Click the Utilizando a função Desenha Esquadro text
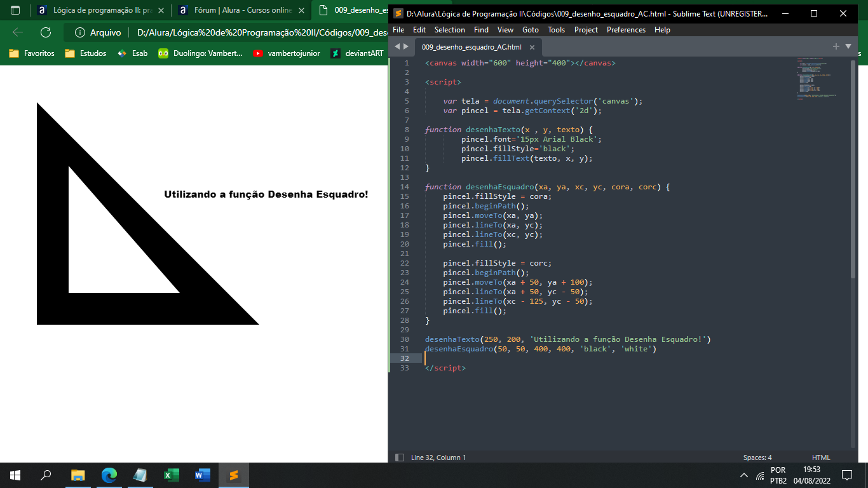This screenshot has width=868, height=488. pyautogui.click(x=266, y=194)
